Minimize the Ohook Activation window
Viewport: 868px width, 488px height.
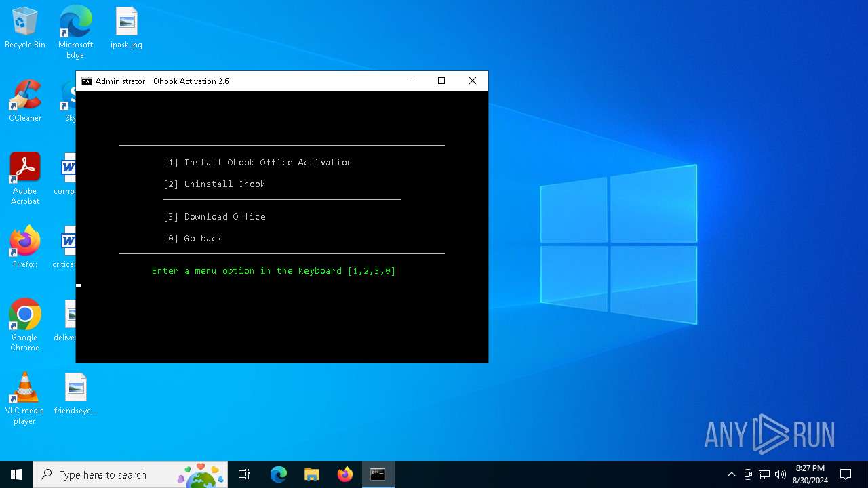tap(410, 81)
